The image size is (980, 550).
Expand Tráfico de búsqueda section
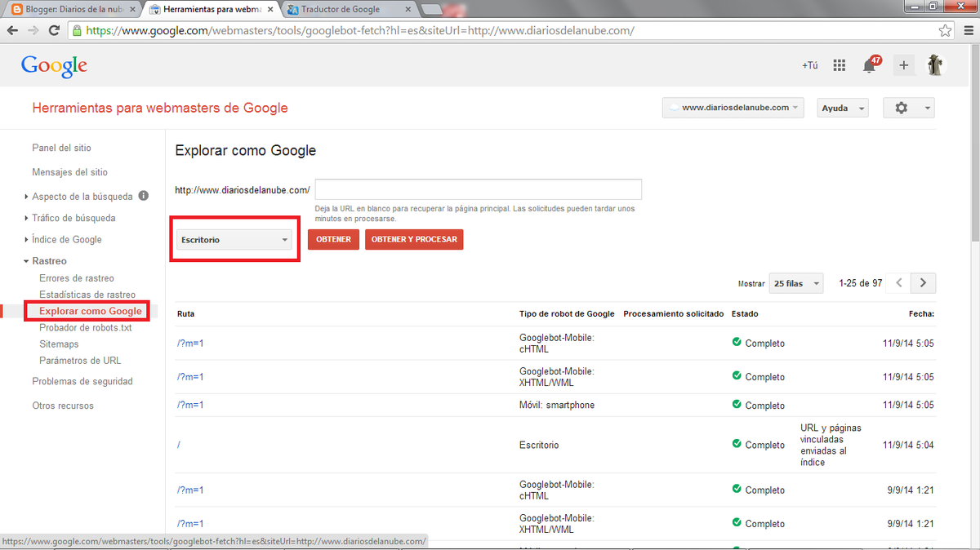tap(73, 218)
